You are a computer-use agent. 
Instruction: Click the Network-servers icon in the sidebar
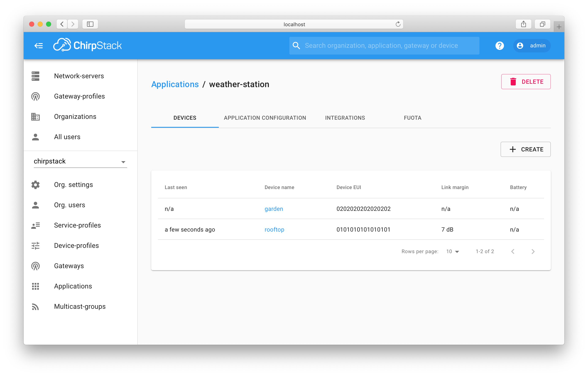35,76
